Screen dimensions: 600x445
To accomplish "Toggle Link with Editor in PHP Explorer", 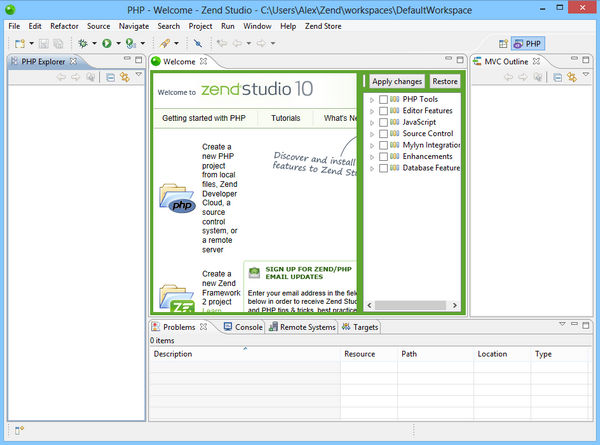I will pos(125,77).
